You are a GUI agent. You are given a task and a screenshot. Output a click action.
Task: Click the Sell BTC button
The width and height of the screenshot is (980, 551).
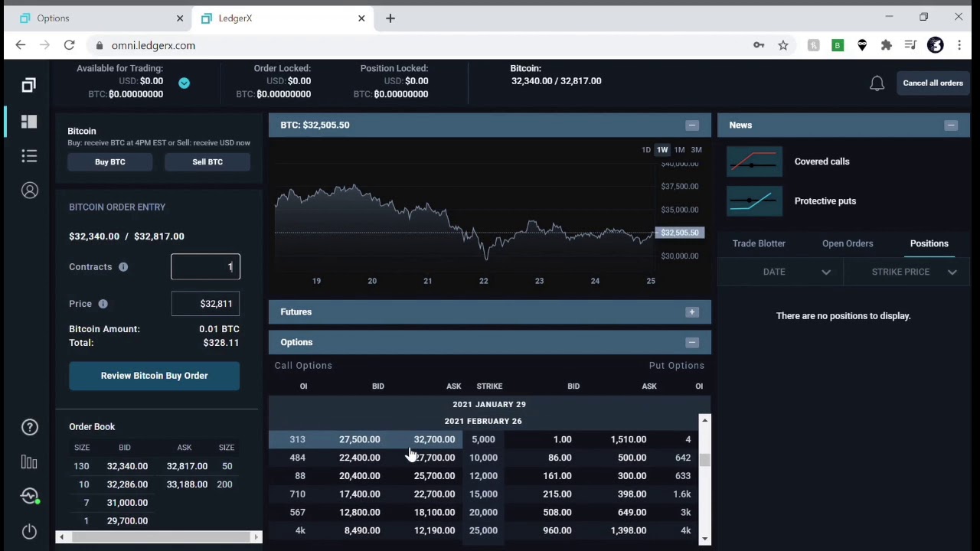(x=207, y=162)
